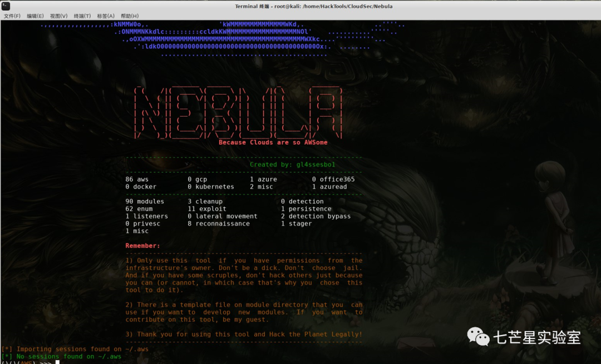
Task: Click the '8 reconnaissance' line
Action: [x=219, y=223]
